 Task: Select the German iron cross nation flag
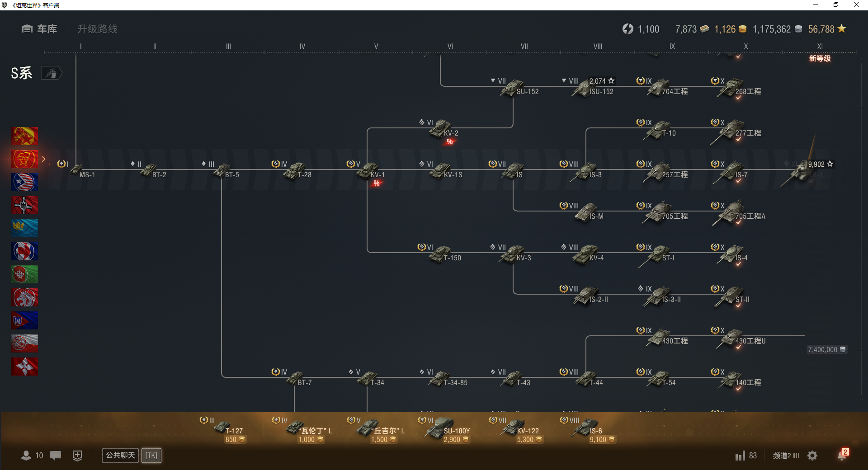(x=24, y=205)
